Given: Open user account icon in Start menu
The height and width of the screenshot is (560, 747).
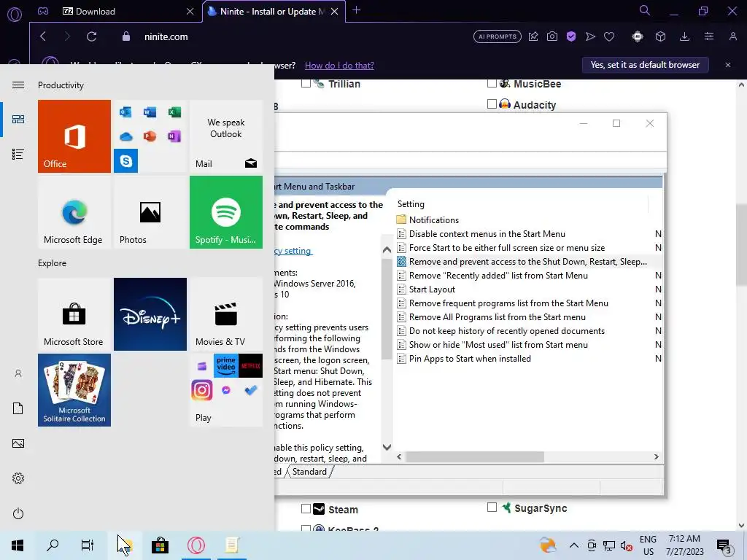Looking at the screenshot, I should pos(18,373).
